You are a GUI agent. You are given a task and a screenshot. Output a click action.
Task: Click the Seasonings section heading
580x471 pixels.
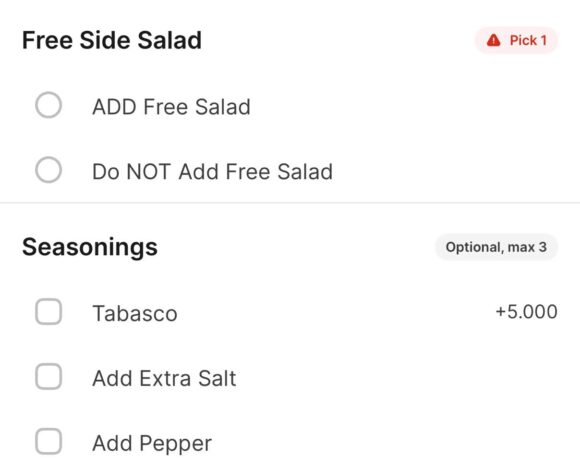point(90,248)
